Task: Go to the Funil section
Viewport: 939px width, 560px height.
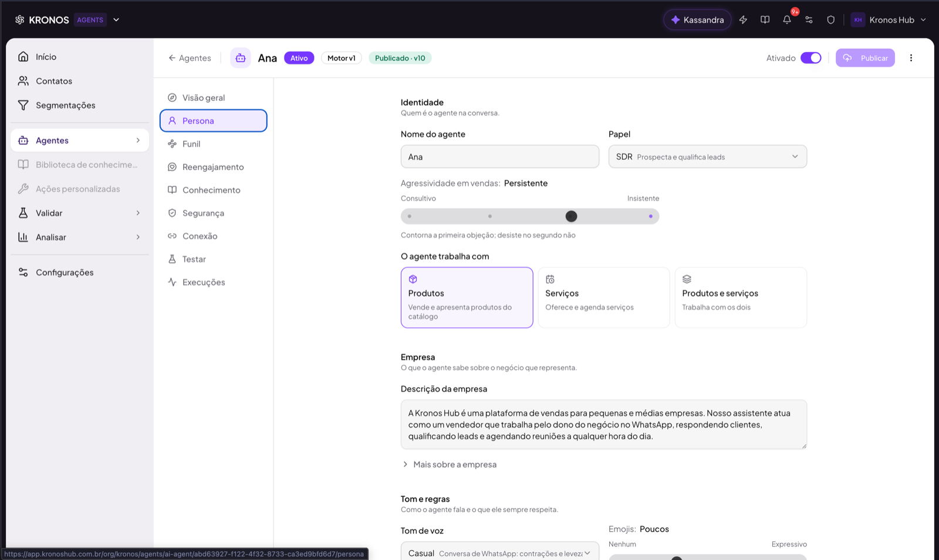Action: (213, 144)
